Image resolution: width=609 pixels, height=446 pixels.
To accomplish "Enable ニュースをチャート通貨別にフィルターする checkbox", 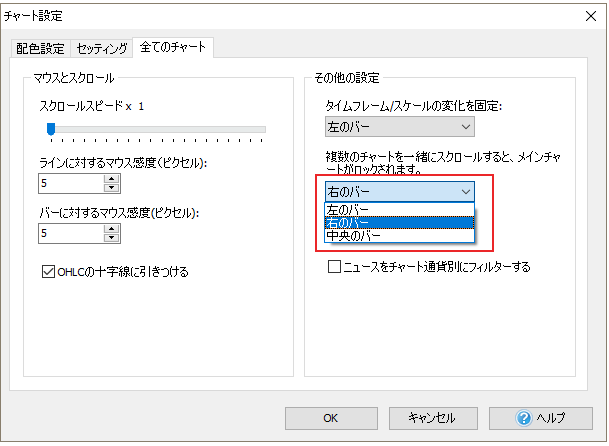I will click(x=335, y=267).
